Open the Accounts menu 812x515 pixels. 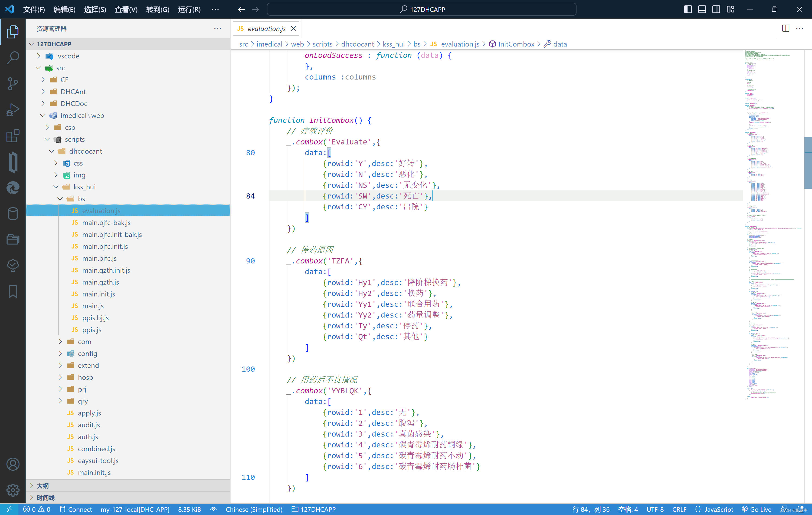(13, 464)
